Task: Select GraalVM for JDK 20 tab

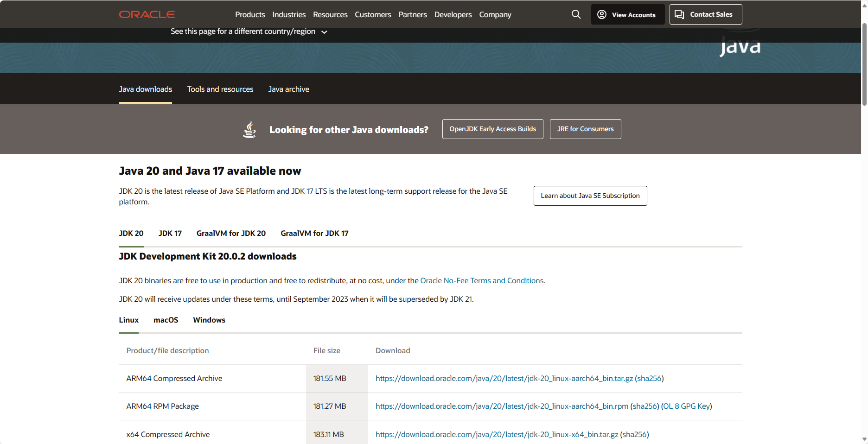Action: [231, 233]
